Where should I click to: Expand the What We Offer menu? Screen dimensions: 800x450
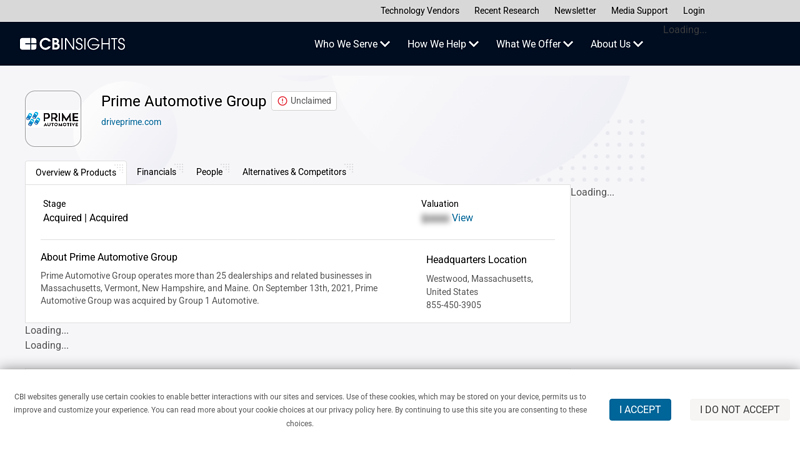pyautogui.click(x=534, y=44)
